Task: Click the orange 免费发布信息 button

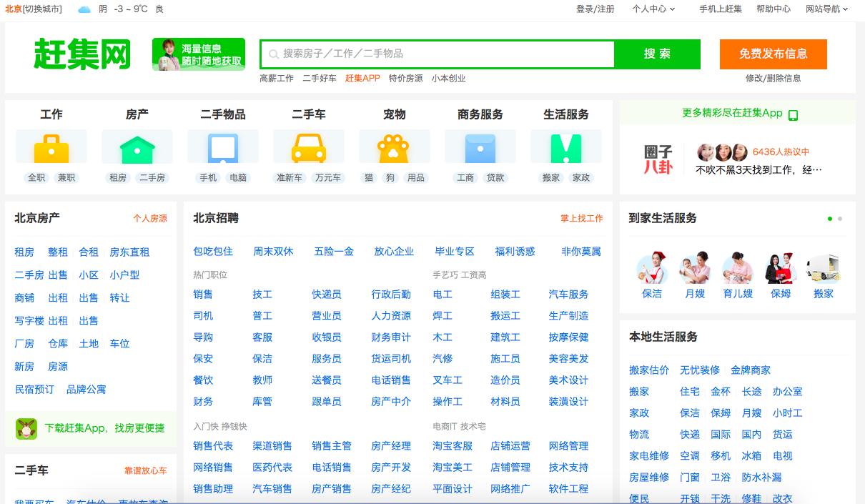Action: 772,54
